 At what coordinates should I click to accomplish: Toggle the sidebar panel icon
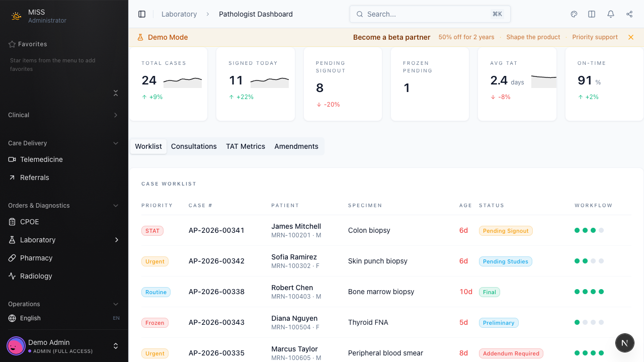[142, 14]
